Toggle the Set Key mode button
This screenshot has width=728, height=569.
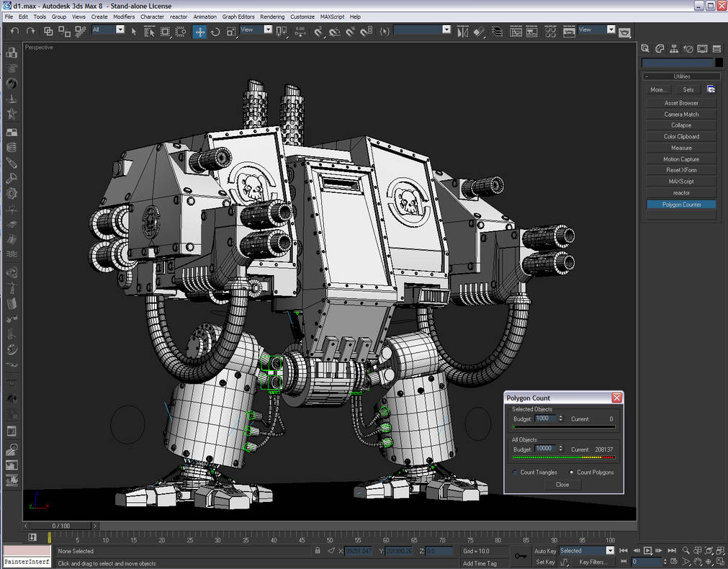[544, 562]
